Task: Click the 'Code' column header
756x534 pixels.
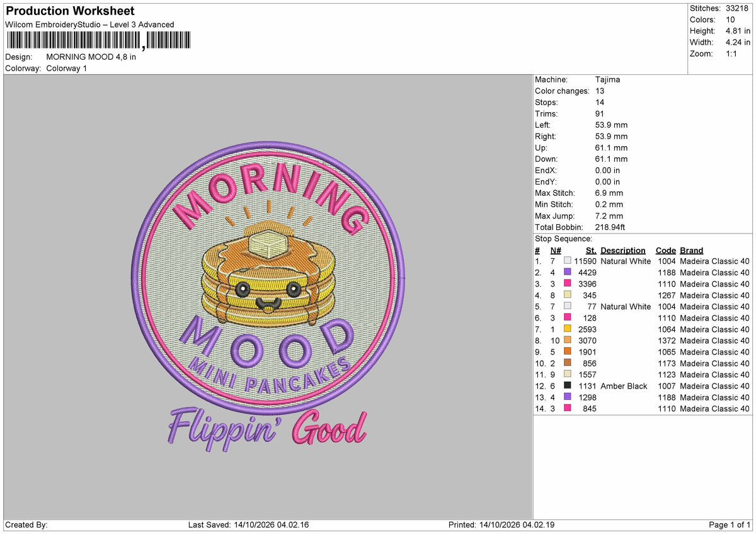Action: 665,250
